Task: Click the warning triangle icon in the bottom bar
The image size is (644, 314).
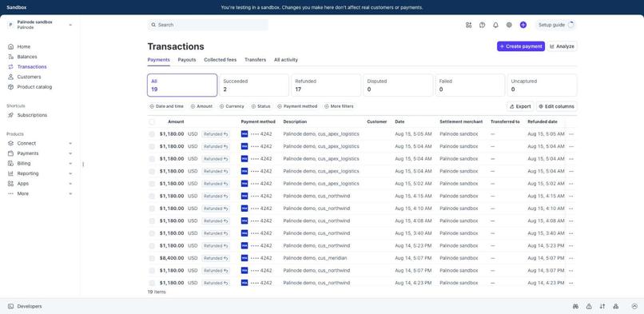Action: [x=589, y=307]
